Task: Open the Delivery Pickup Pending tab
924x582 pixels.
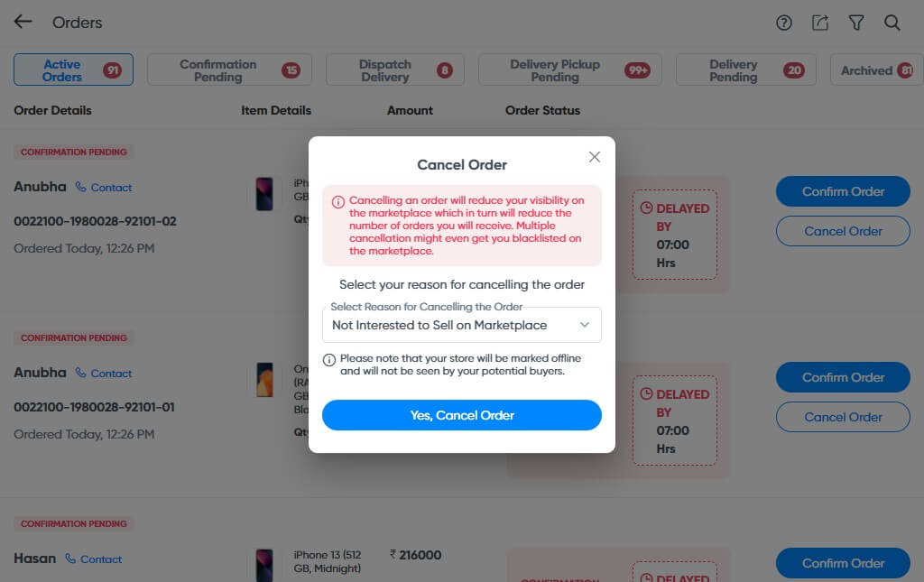Action: 568,70
